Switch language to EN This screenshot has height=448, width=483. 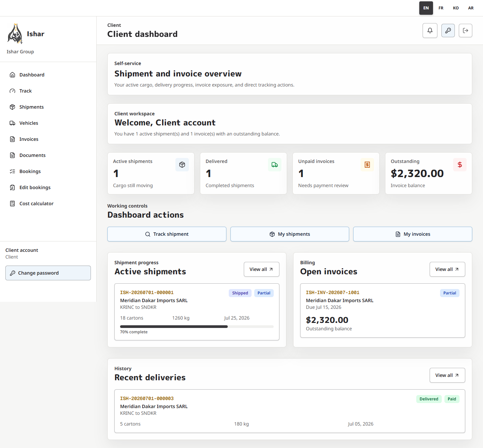tap(426, 8)
